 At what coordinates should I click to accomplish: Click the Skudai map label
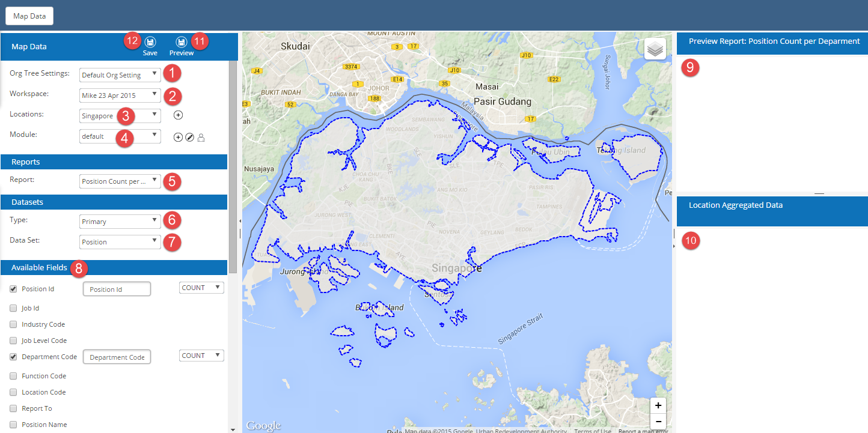[295, 46]
